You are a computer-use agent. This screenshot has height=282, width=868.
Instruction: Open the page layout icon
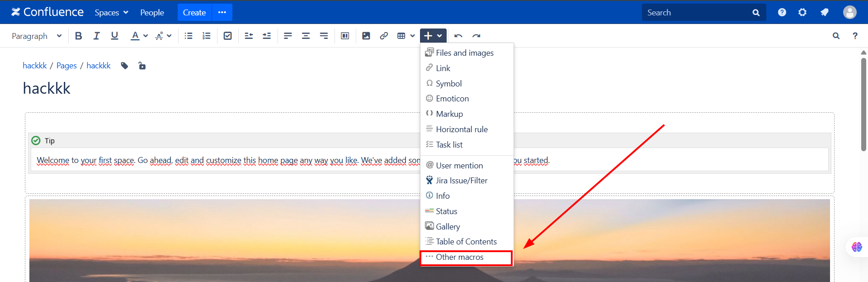tap(345, 36)
